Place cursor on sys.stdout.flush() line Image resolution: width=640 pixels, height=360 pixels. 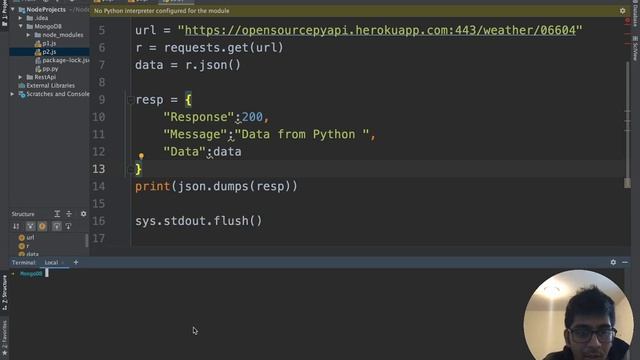pyautogui.click(x=199, y=221)
